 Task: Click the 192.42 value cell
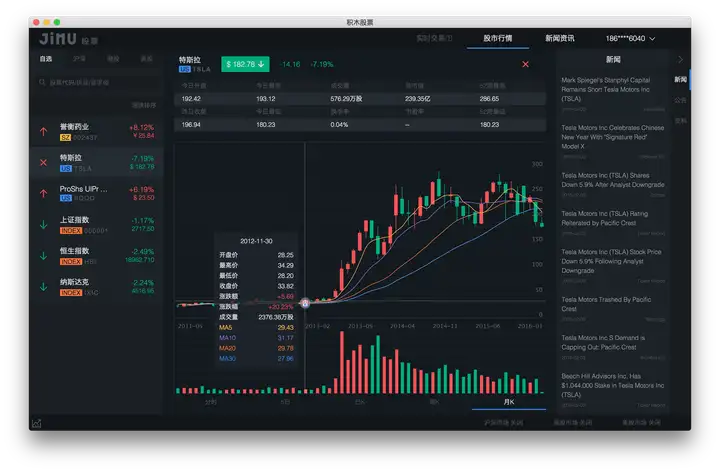click(191, 99)
